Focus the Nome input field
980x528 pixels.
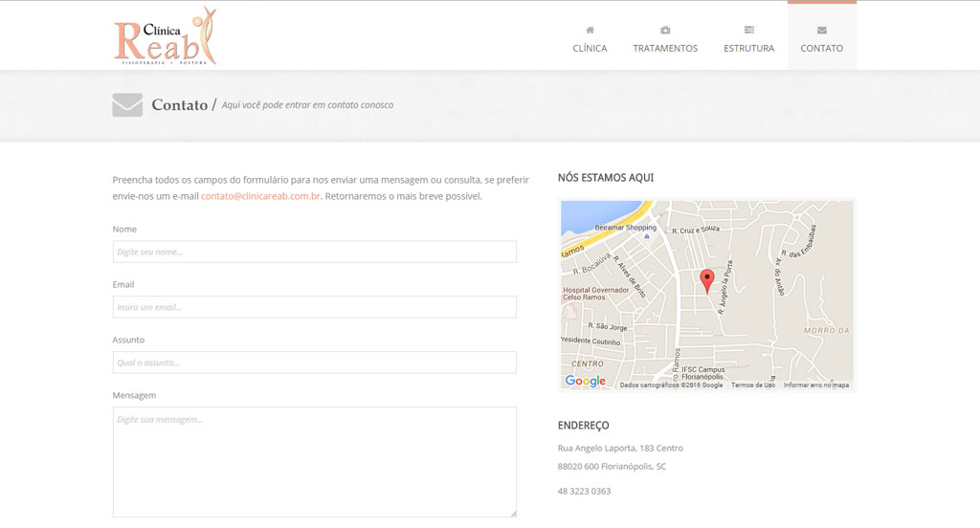tap(314, 252)
